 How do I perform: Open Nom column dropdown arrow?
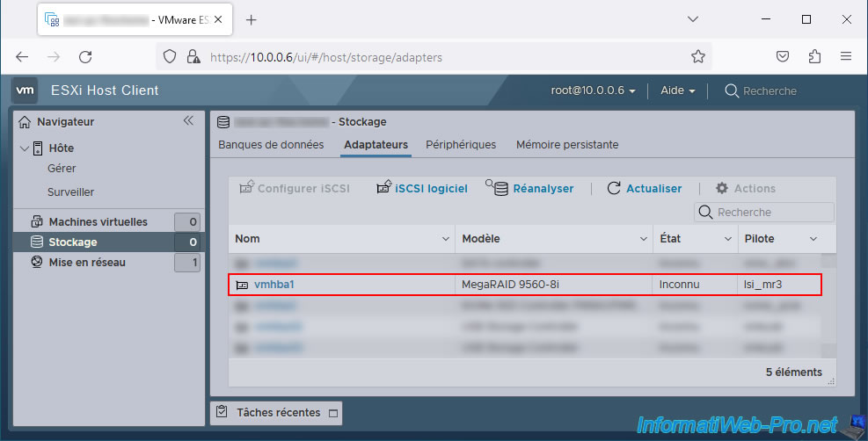[446, 239]
